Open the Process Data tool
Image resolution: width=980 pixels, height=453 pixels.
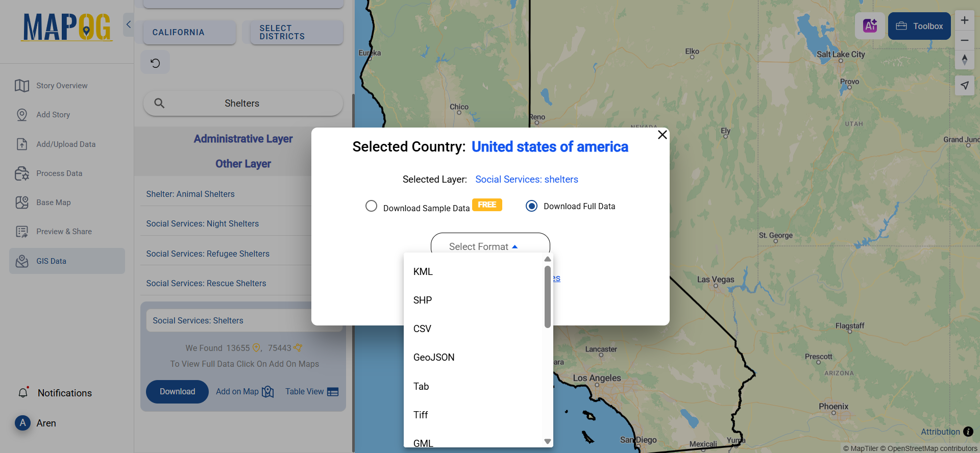59,173
